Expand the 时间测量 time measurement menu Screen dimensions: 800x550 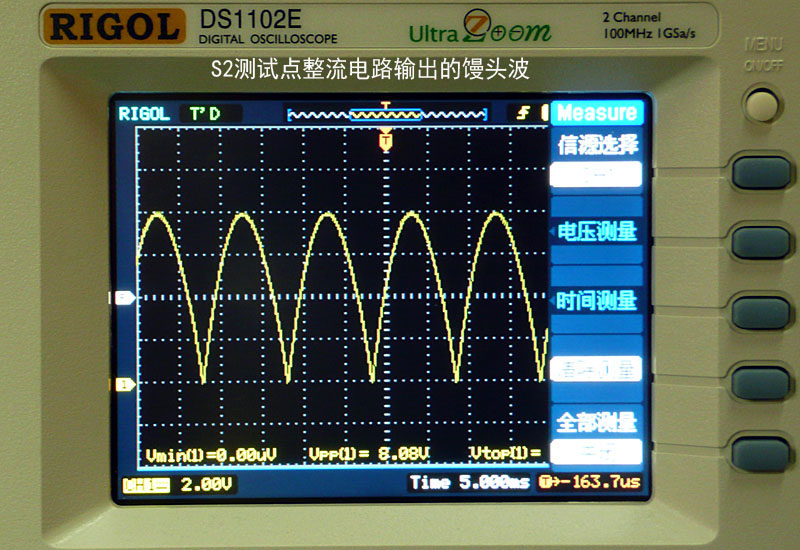pyautogui.click(x=596, y=300)
